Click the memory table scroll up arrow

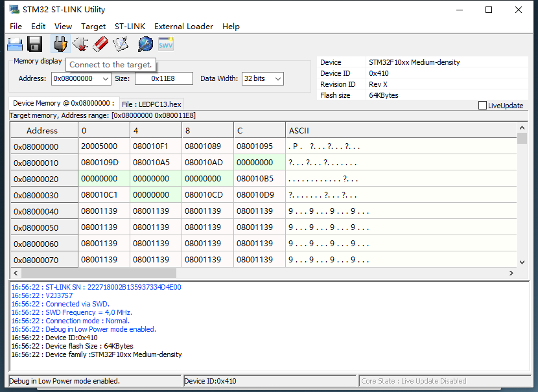point(522,128)
